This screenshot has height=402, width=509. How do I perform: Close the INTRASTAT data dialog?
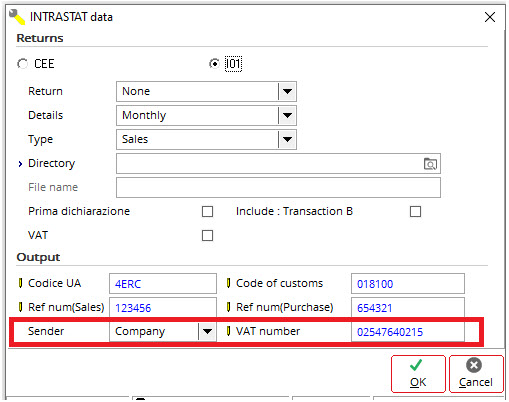pos(490,17)
